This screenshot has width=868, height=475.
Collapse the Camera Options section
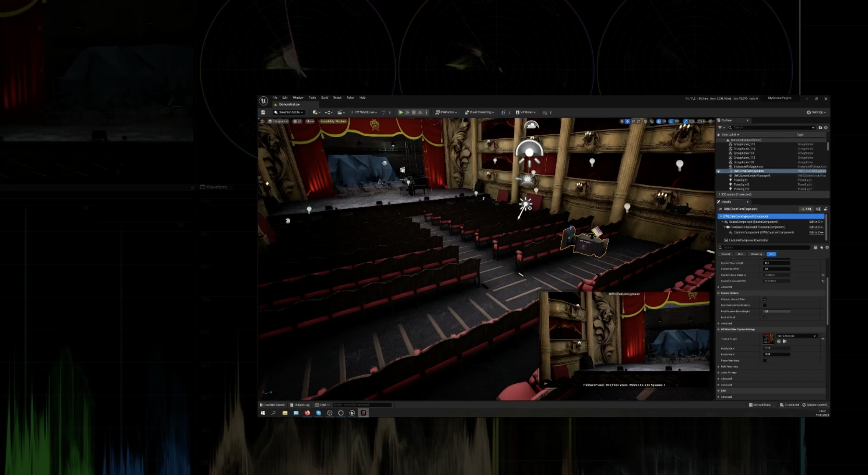[719, 293]
